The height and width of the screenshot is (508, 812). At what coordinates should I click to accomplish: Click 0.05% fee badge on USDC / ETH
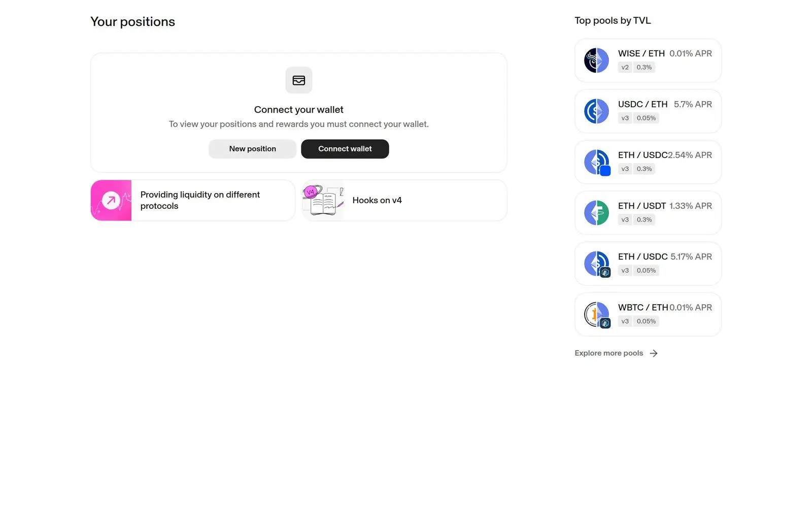[x=646, y=118]
